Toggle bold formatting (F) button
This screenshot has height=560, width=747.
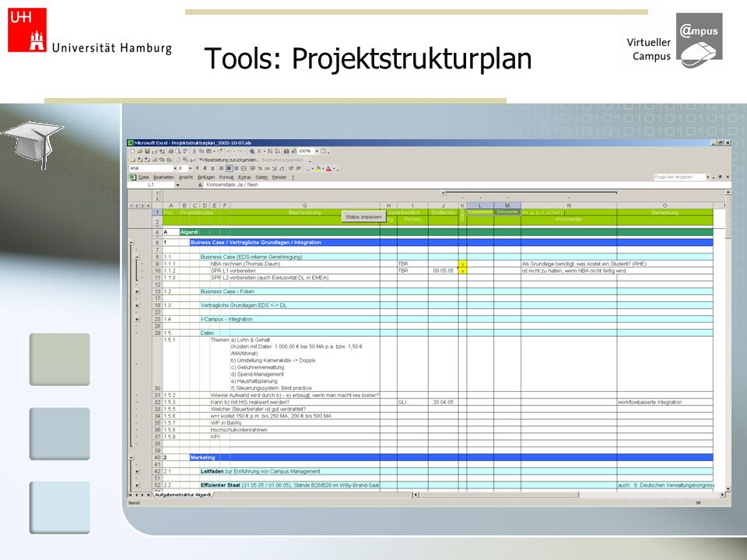tap(197, 168)
